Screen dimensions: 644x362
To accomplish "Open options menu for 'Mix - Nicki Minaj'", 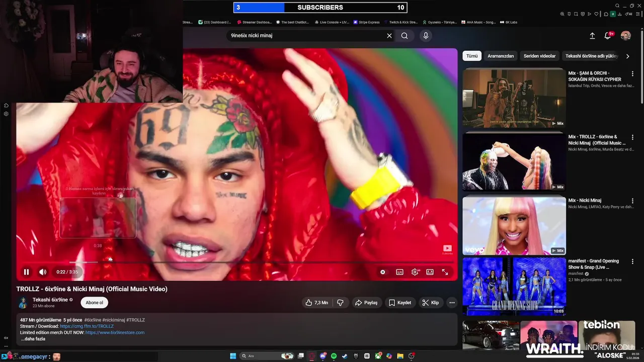I will point(632,201).
